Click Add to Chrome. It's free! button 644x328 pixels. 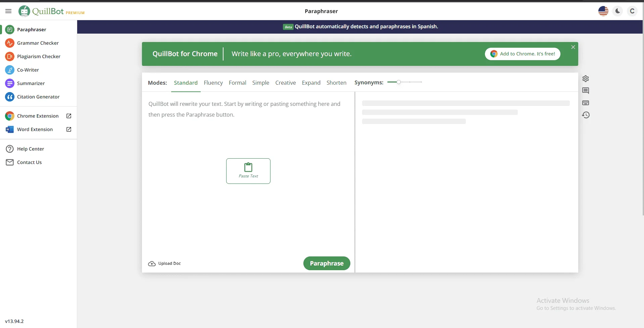click(x=523, y=54)
